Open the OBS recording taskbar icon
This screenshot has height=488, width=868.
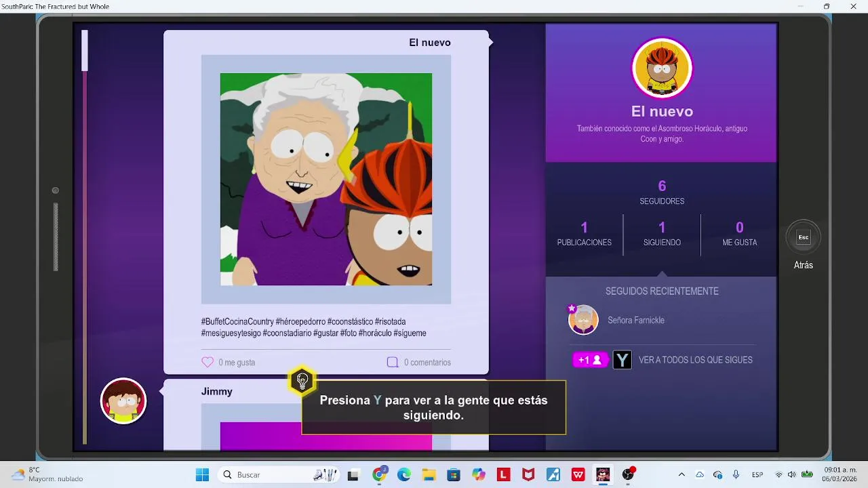628,474
